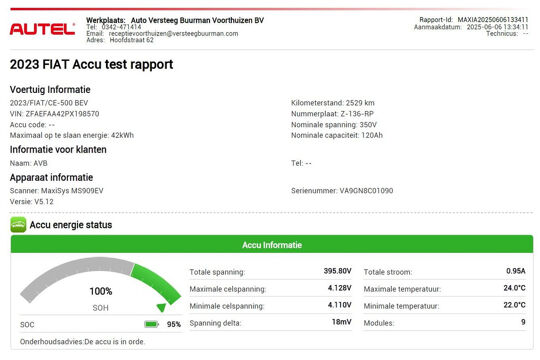This screenshot has height=360, width=540.
Task: Click the Onderhoudsadvies message line
Action: pyautogui.click(x=83, y=342)
